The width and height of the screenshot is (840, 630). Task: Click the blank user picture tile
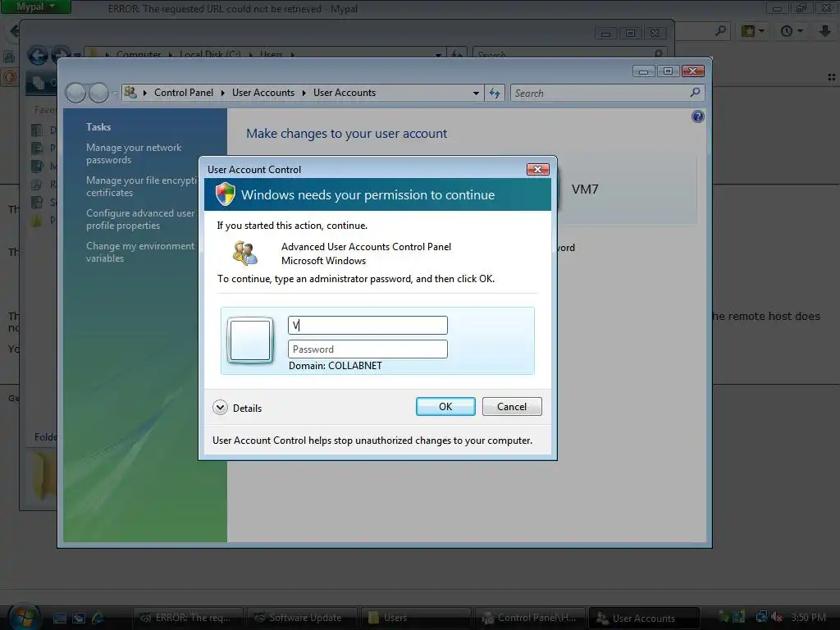pos(250,340)
